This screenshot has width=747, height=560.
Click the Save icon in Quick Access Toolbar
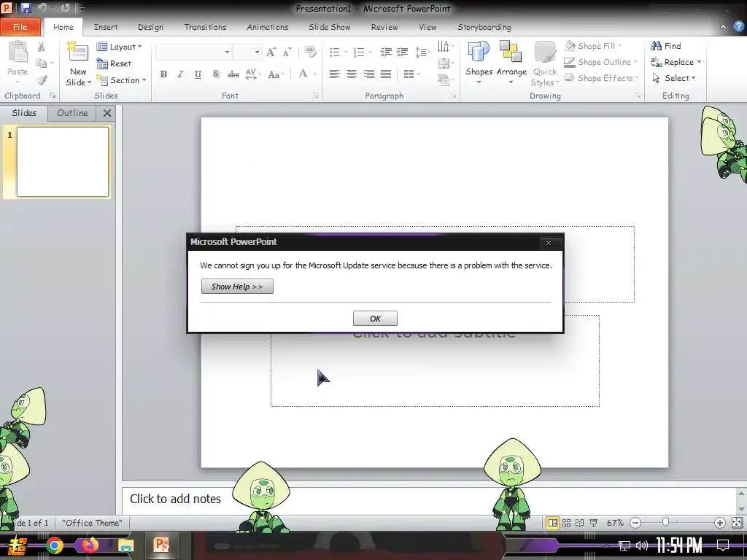[x=26, y=7]
